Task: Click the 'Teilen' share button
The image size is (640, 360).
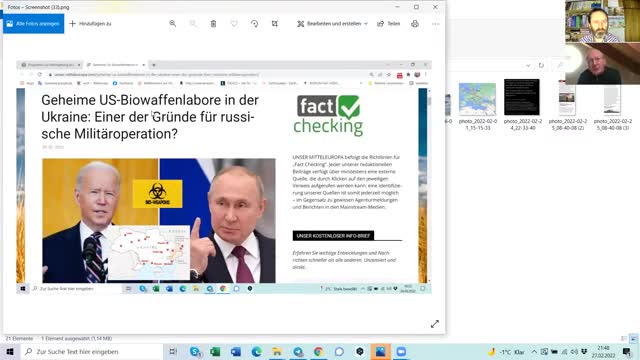Action: point(389,24)
